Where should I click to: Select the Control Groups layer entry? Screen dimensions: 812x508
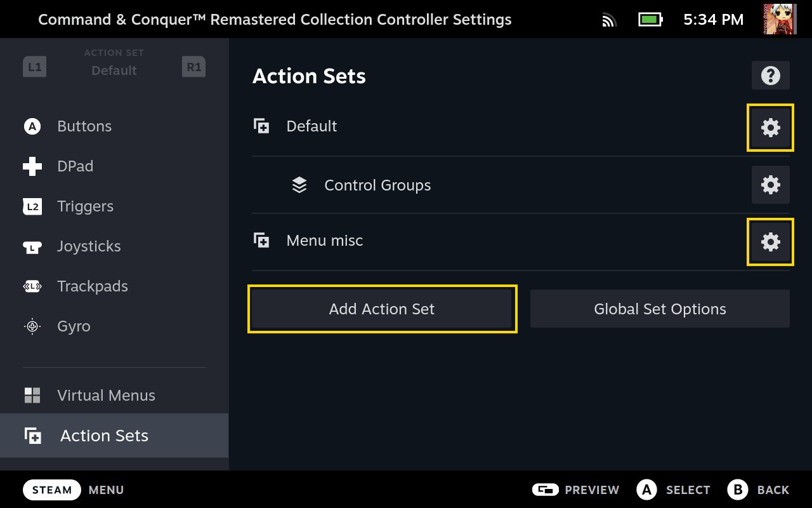pos(377,185)
